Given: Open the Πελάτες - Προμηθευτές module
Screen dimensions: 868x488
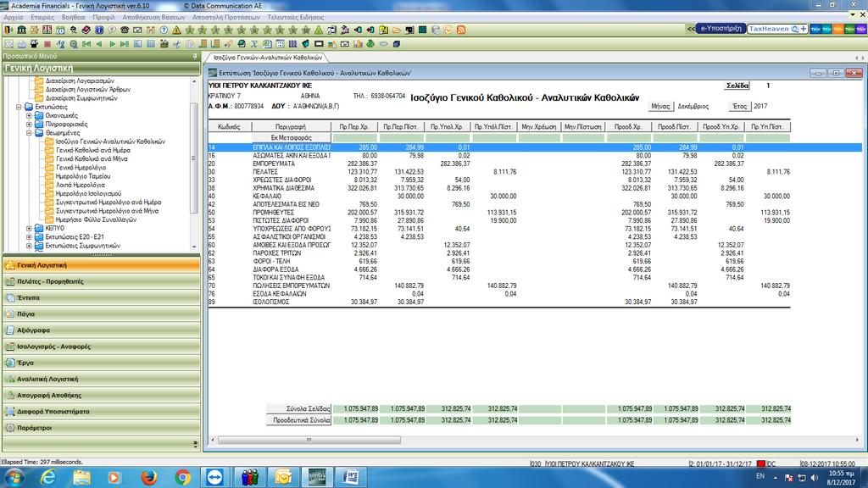Looking at the screenshot, I should click(102, 281).
